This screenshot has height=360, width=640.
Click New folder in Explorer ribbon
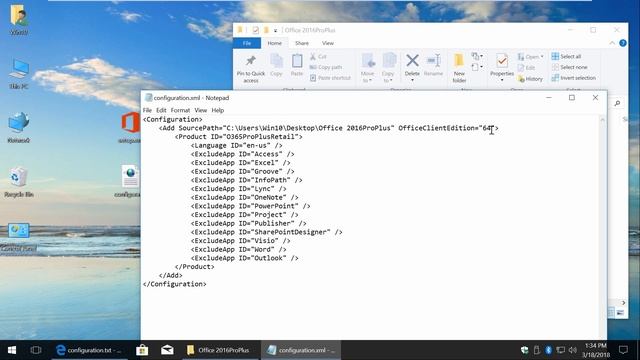pyautogui.click(x=459, y=68)
